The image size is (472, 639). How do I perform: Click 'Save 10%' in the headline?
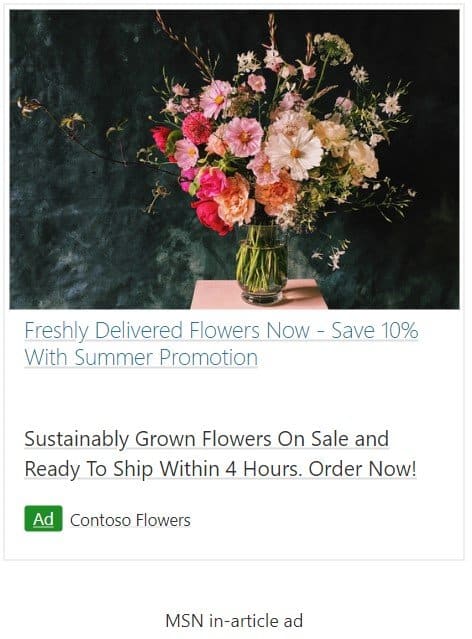tap(375, 330)
